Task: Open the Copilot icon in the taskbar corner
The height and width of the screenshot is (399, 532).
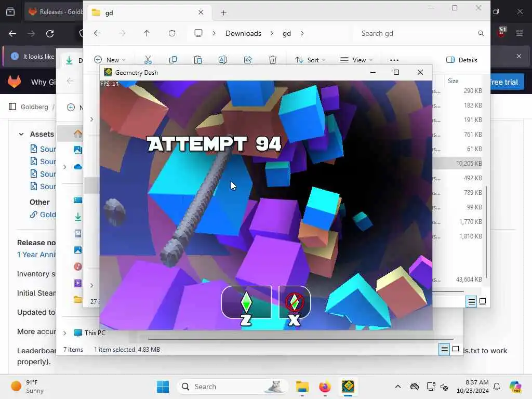Action: pyautogui.click(x=515, y=387)
